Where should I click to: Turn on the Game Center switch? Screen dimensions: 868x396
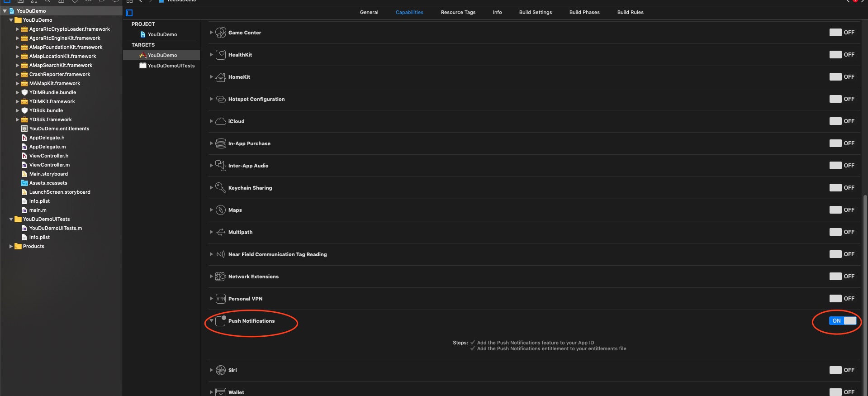point(841,33)
